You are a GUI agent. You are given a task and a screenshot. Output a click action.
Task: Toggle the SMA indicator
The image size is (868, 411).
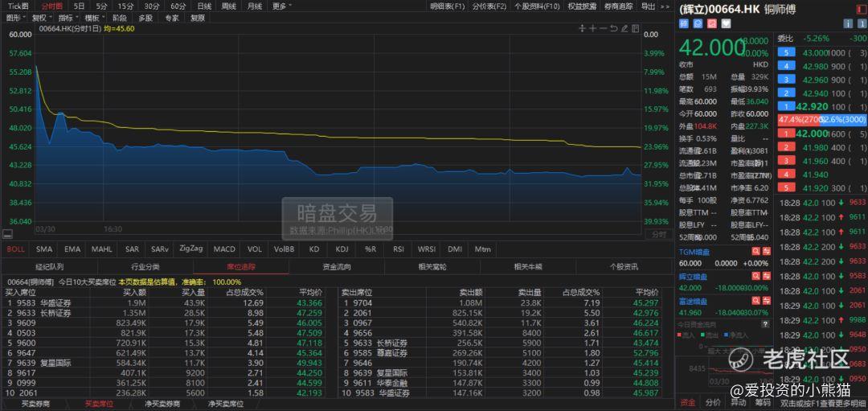click(x=43, y=249)
